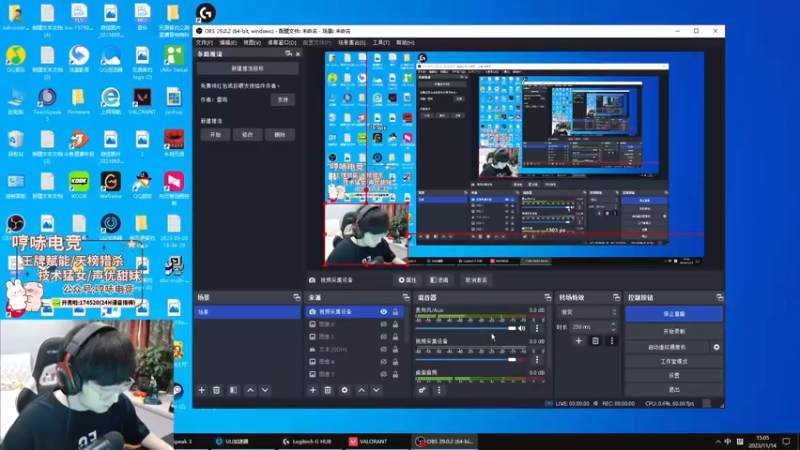Open scene filters icon in Scenes panel

(233, 390)
